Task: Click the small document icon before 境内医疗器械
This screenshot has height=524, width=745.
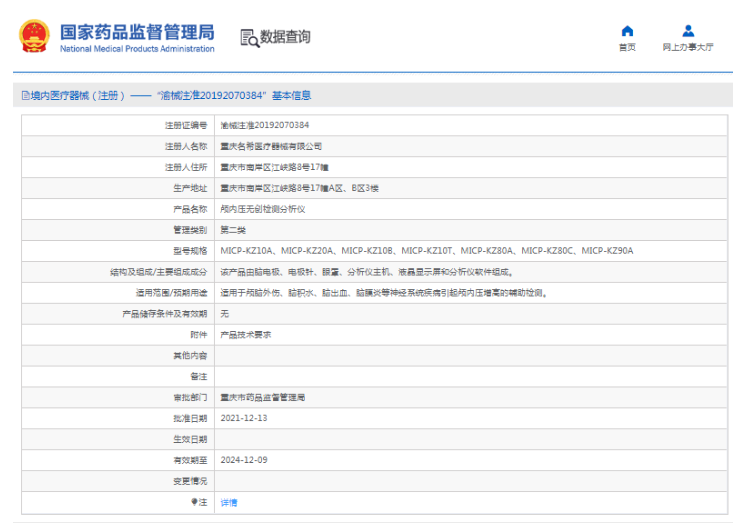Action: 26,95
